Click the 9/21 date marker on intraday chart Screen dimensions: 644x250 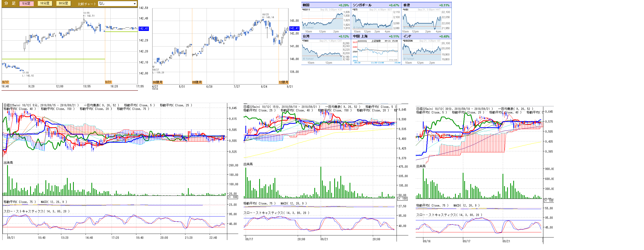pyautogui.click(x=108, y=82)
